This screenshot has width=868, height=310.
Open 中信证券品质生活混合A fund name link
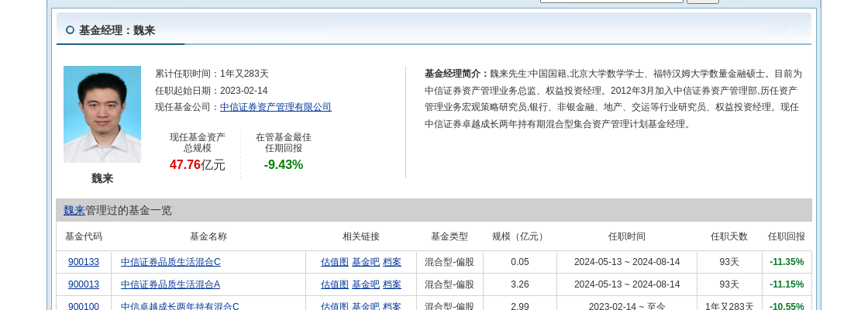[x=170, y=284]
